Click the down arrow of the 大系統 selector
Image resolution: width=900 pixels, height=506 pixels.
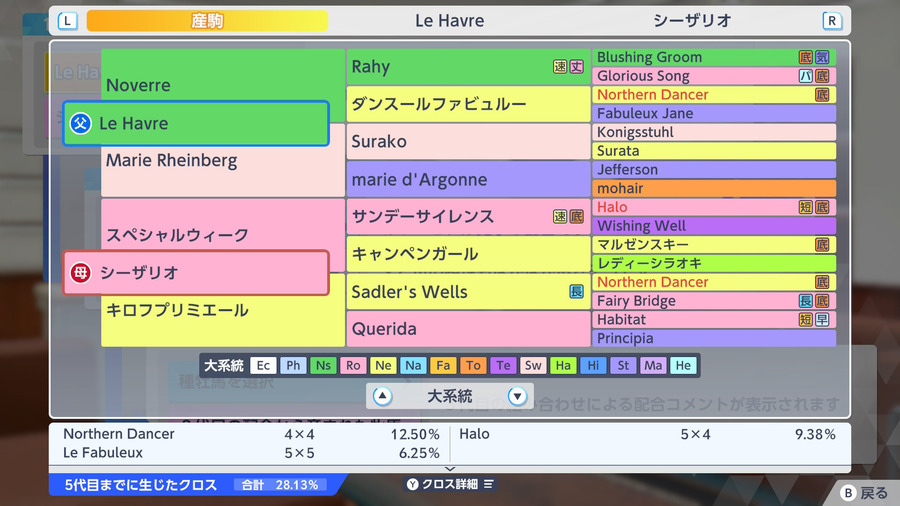517,396
